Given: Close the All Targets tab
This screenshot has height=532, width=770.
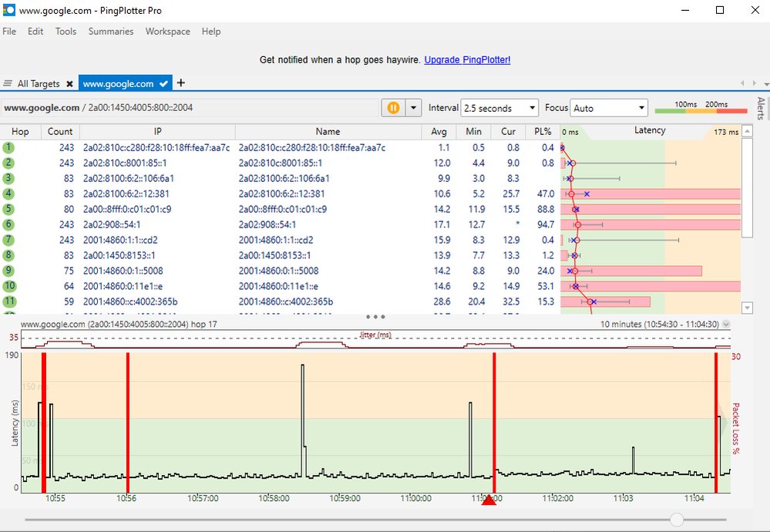Looking at the screenshot, I should [x=69, y=84].
